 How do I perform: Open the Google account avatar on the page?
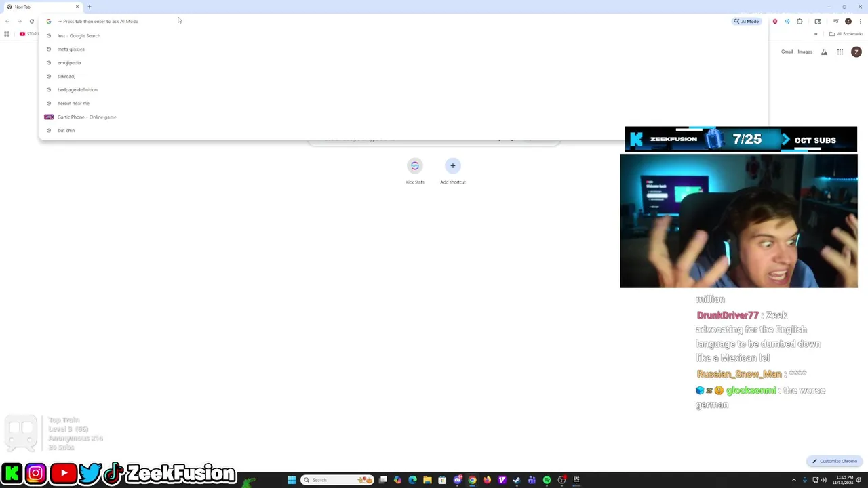point(856,52)
